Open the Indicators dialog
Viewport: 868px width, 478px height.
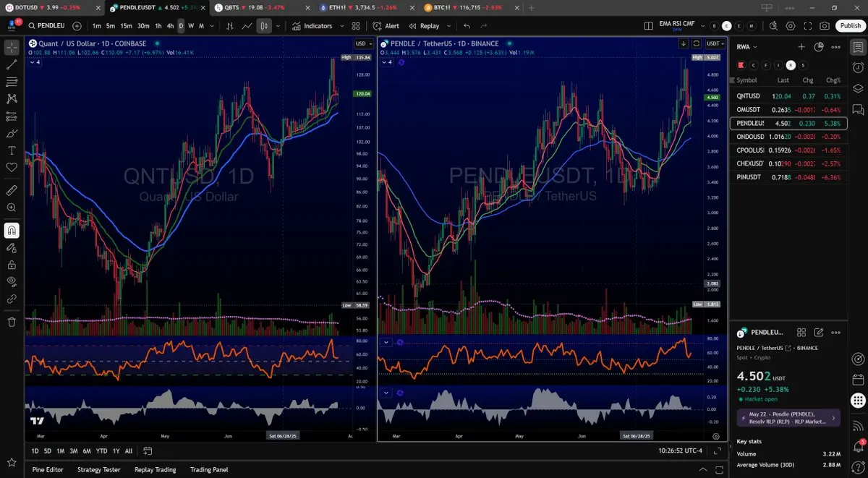click(312, 26)
